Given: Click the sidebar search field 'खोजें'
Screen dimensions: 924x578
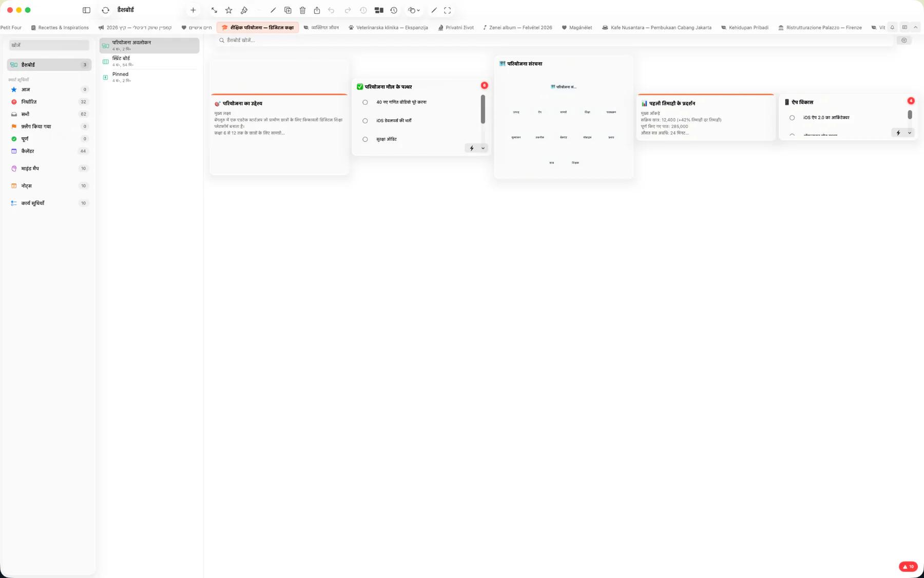Looking at the screenshot, I should 49,45.
